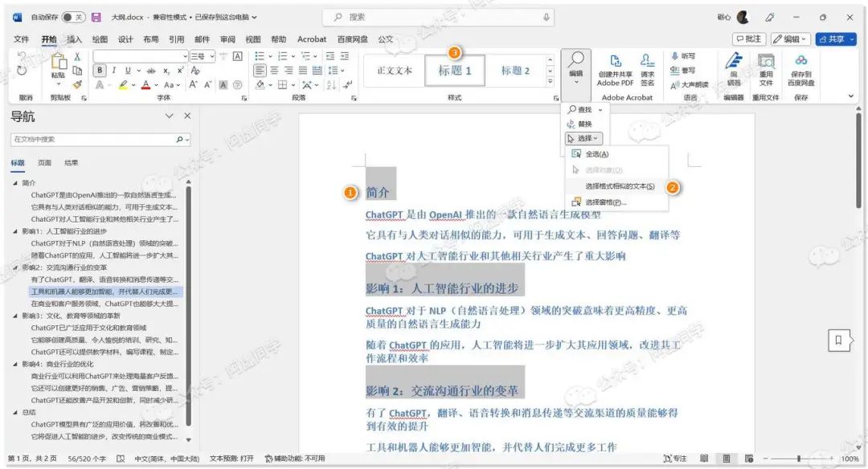The width and height of the screenshot is (868, 469).
Task: Click the 批注 comments button
Action: coord(749,39)
